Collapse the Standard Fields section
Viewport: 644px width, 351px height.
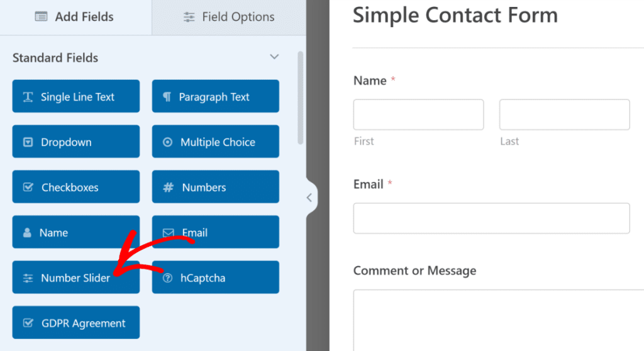(274, 57)
